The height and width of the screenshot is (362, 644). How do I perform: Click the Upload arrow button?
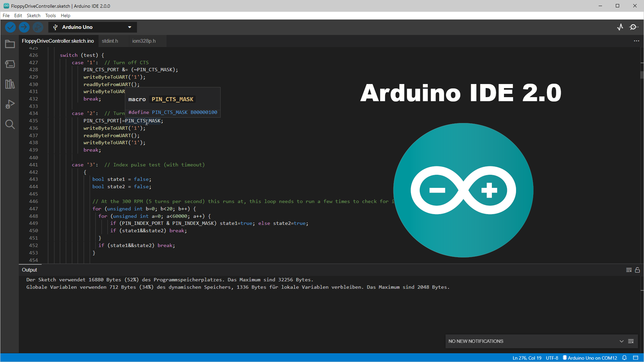click(x=24, y=27)
